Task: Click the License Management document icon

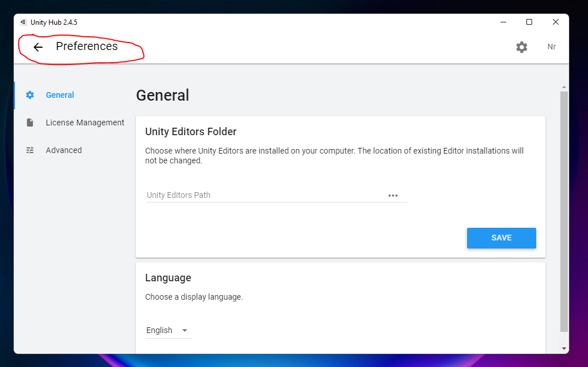Action: coord(30,123)
